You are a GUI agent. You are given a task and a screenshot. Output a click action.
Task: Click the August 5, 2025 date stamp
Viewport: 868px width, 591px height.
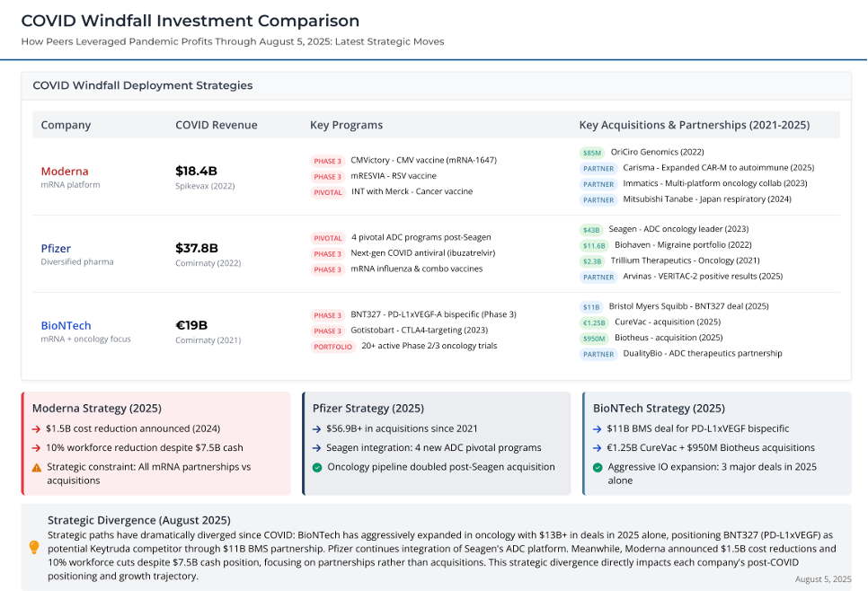pos(823,578)
